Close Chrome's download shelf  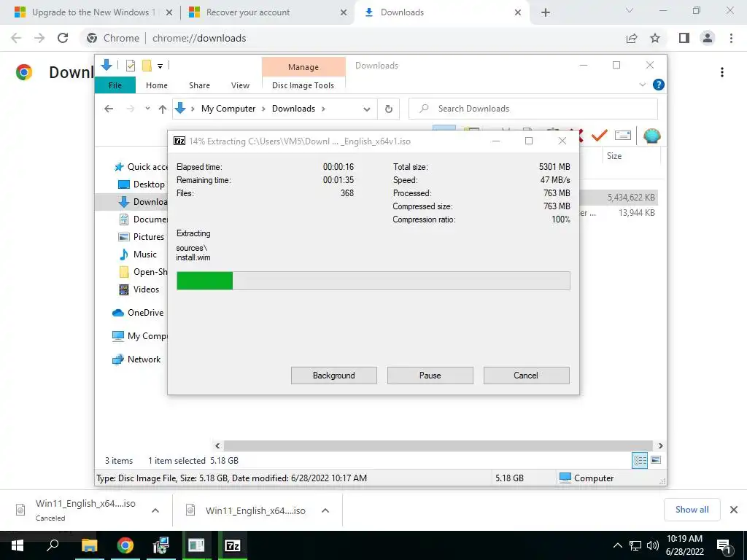[734, 510]
